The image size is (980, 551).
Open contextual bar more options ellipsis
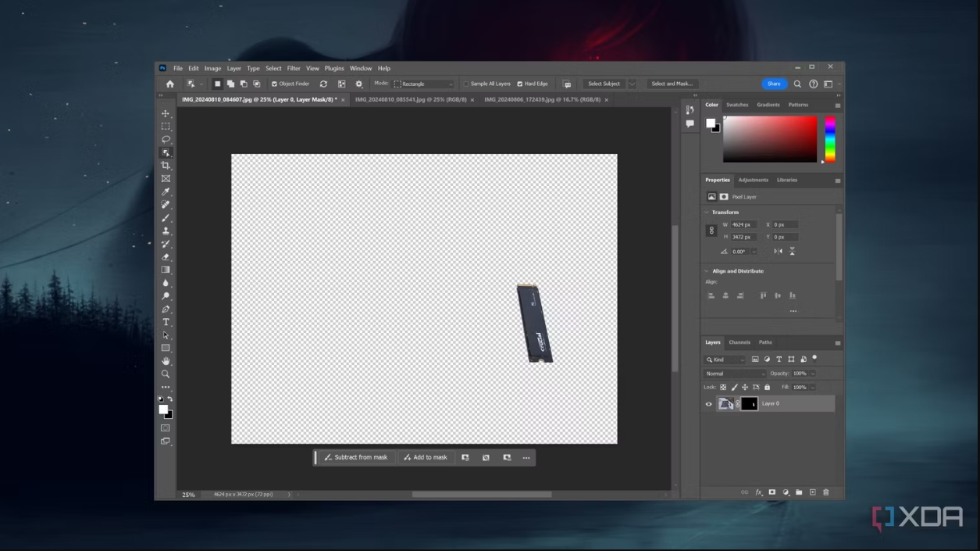526,457
